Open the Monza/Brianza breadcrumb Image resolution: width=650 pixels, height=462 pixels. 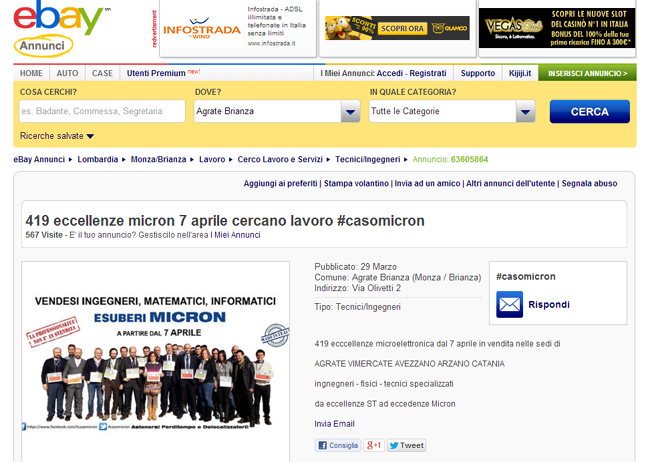point(158,159)
